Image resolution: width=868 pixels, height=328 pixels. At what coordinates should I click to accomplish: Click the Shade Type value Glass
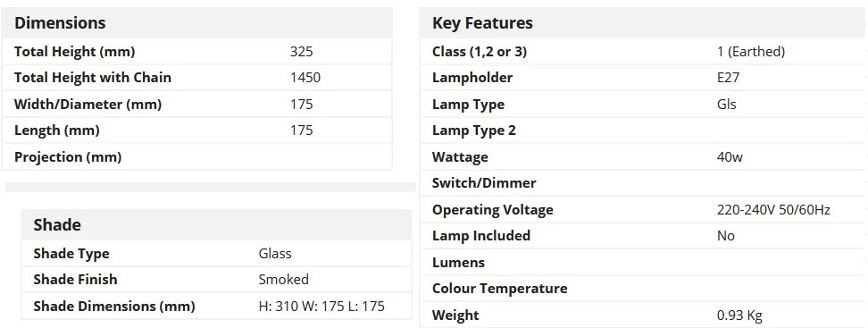[275, 254]
